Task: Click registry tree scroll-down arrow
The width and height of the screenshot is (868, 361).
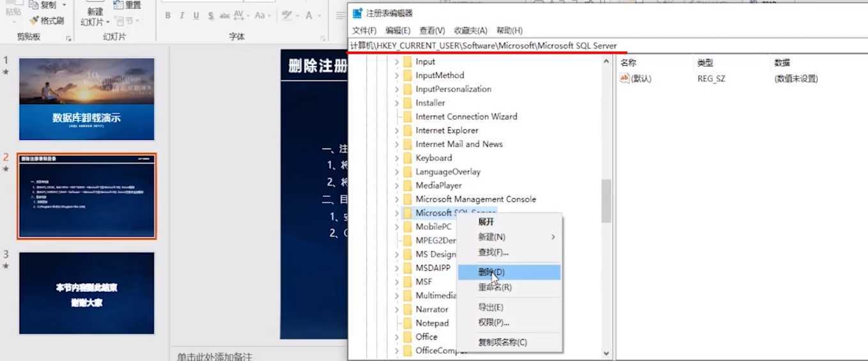Action: pos(606,353)
